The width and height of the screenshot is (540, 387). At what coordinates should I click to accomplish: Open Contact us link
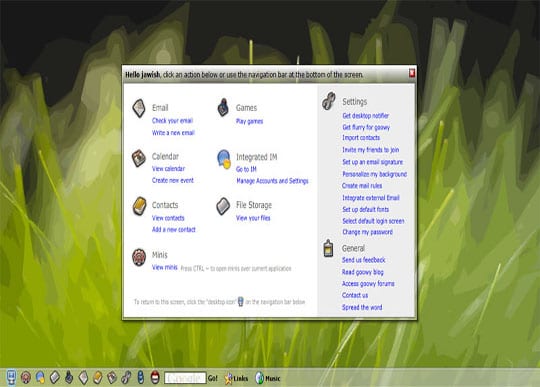click(x=355, y=295)
